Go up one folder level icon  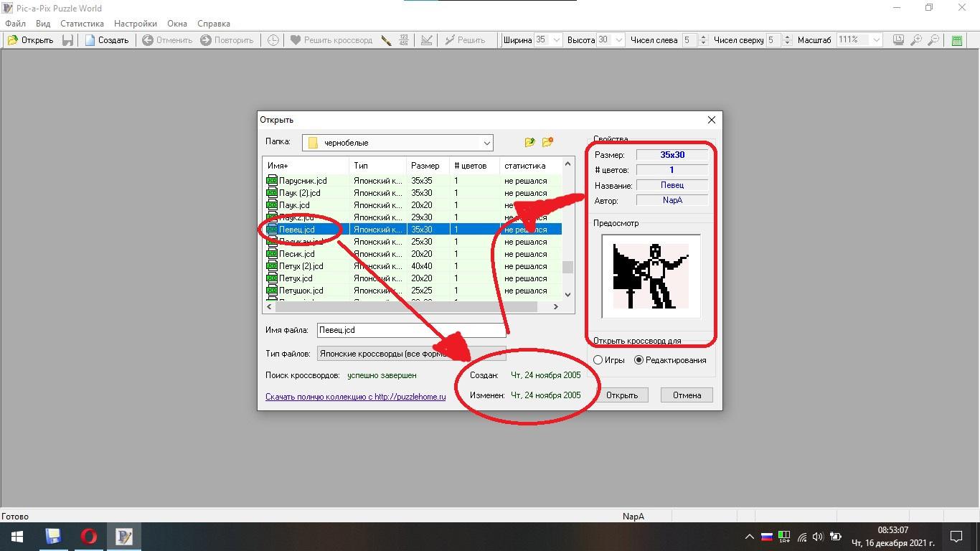click(x=529, y=142)
